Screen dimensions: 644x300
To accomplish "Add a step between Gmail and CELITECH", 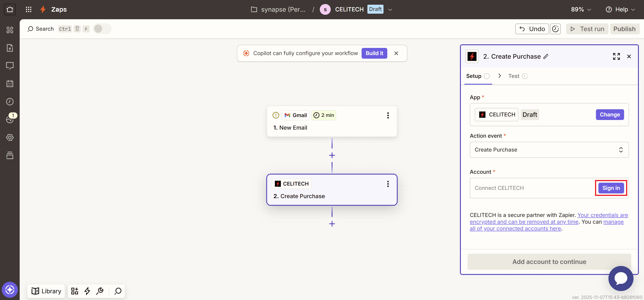I will [x=332, y=155].
